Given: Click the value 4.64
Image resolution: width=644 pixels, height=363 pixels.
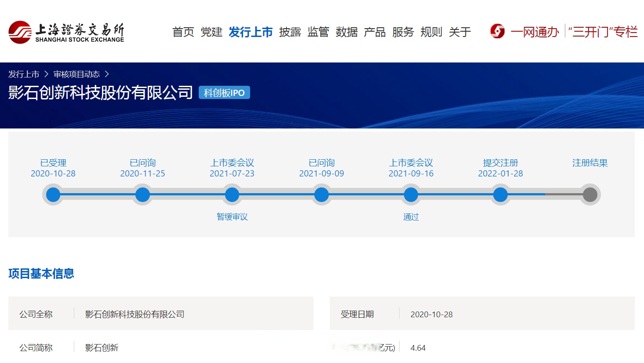Looking at the screenshot, I should coord(418,348).
